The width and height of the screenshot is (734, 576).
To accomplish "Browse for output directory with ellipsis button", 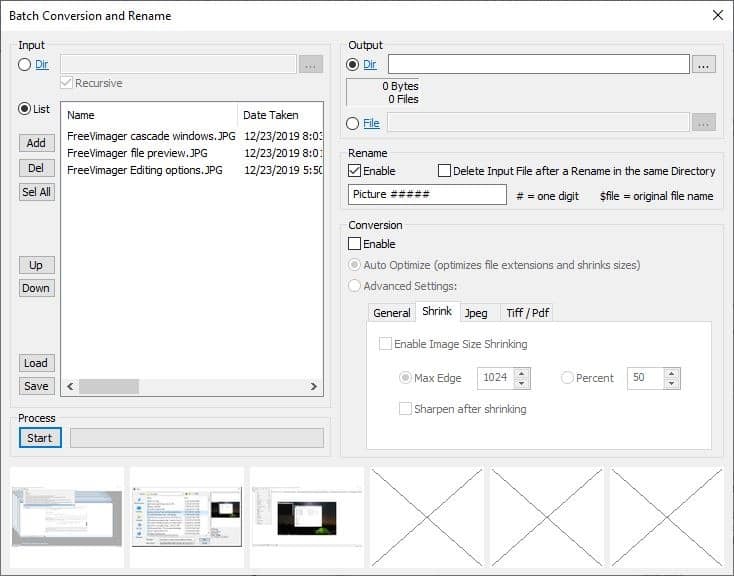I will pyautogui.click(x=704, y=65).
